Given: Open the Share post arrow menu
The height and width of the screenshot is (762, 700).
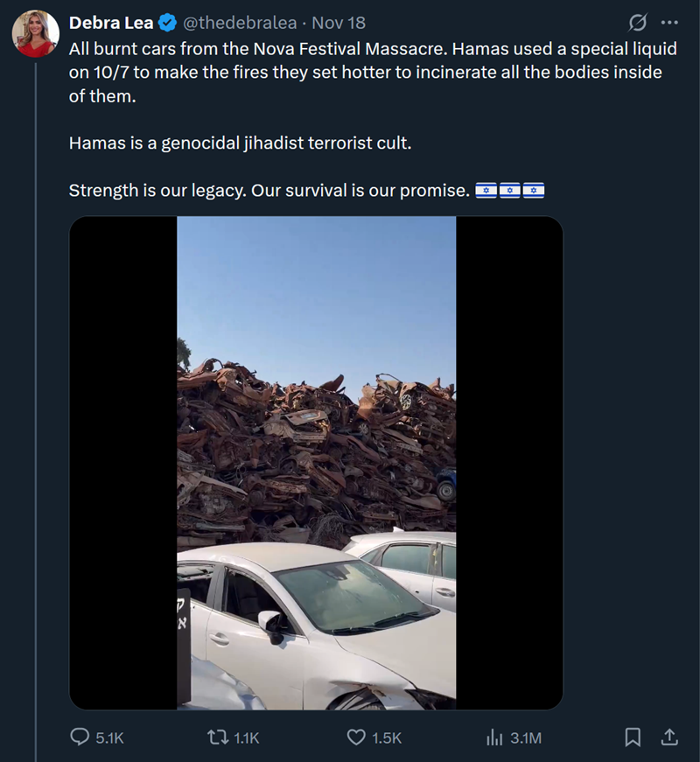Looking at the screenshot, I should click(669, 738).
